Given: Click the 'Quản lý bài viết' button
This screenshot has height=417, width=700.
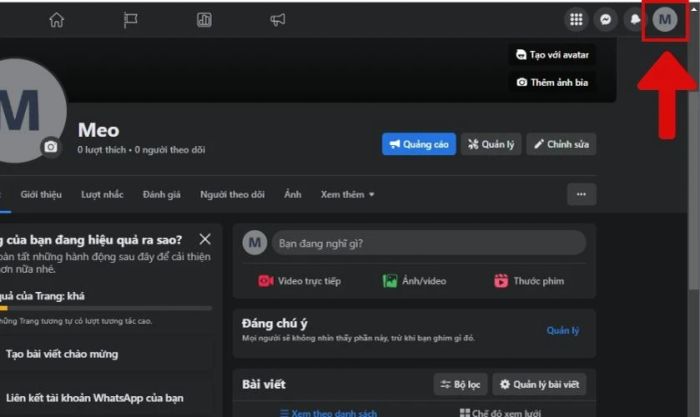Looking at the screenshot, I should 539,384.
